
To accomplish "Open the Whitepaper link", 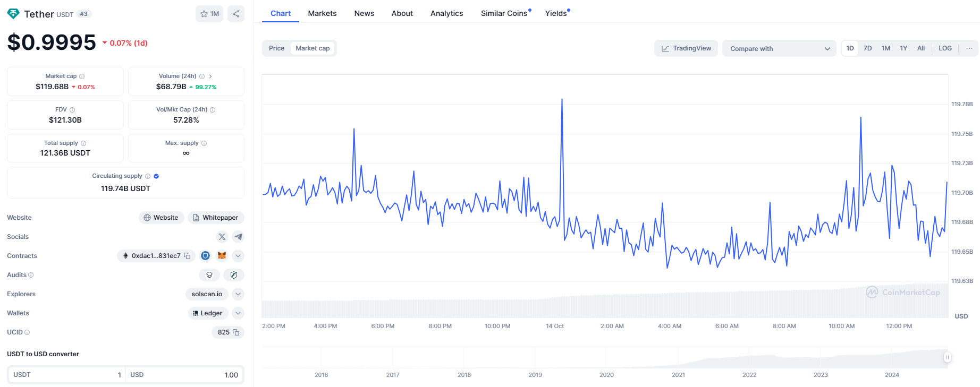I will tap(216, 218).
